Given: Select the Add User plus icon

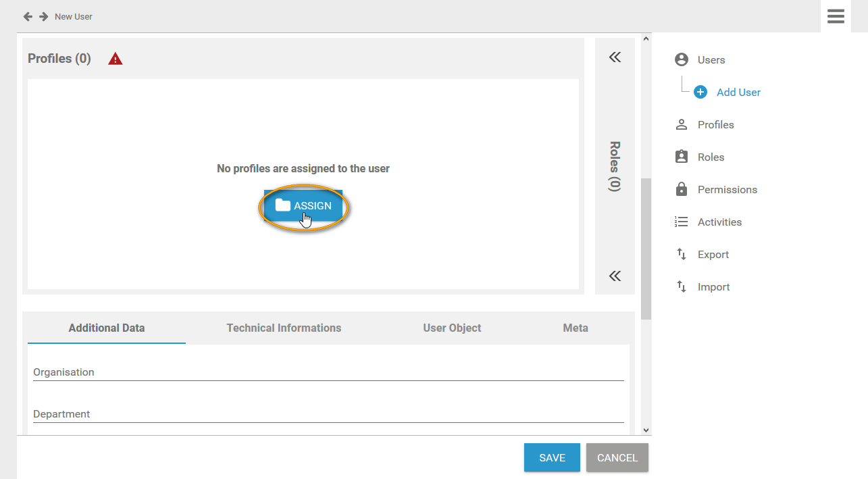Looking at the screenshot, I should pos(700,92).
